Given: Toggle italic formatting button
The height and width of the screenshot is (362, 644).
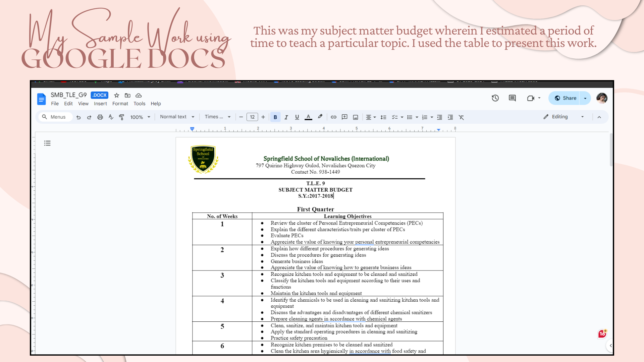Looking at the screenshot, I should (286, 117).
